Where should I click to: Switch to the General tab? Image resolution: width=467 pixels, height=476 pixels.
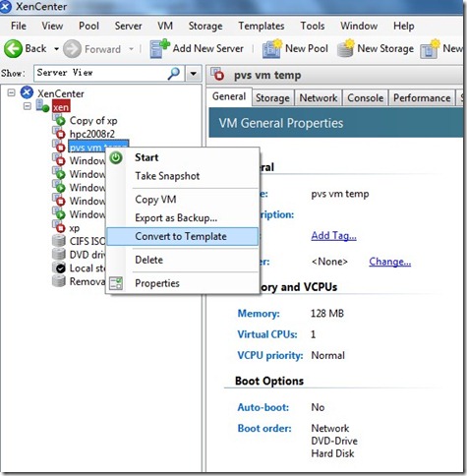click(229, 96)
